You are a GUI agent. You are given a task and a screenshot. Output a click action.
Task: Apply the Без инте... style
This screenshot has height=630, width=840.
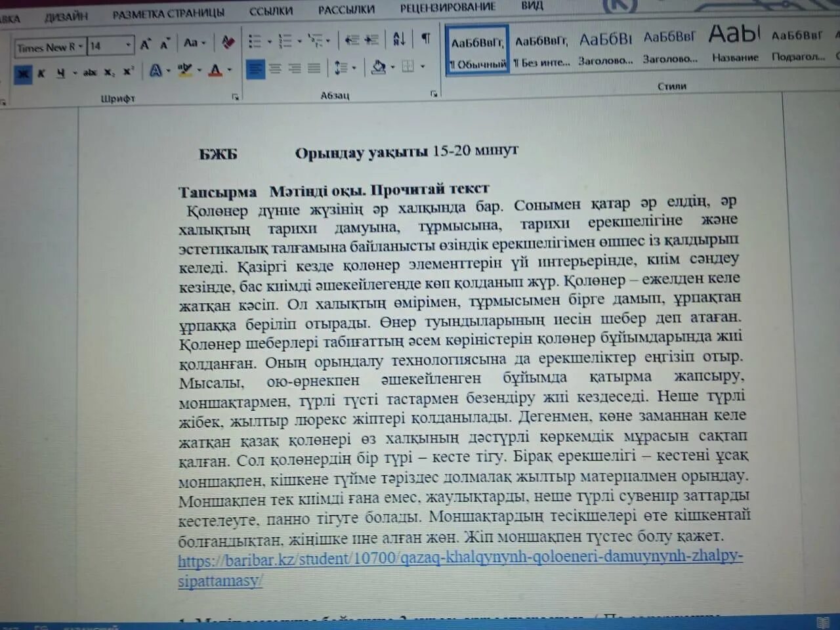(542, 50)
